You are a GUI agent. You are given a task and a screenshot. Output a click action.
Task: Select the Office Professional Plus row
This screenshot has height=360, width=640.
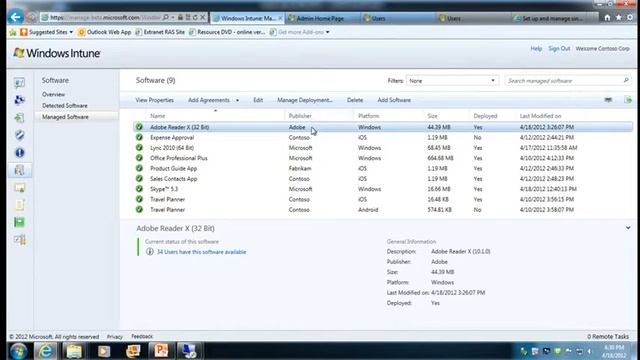click(x=383, y=158)
